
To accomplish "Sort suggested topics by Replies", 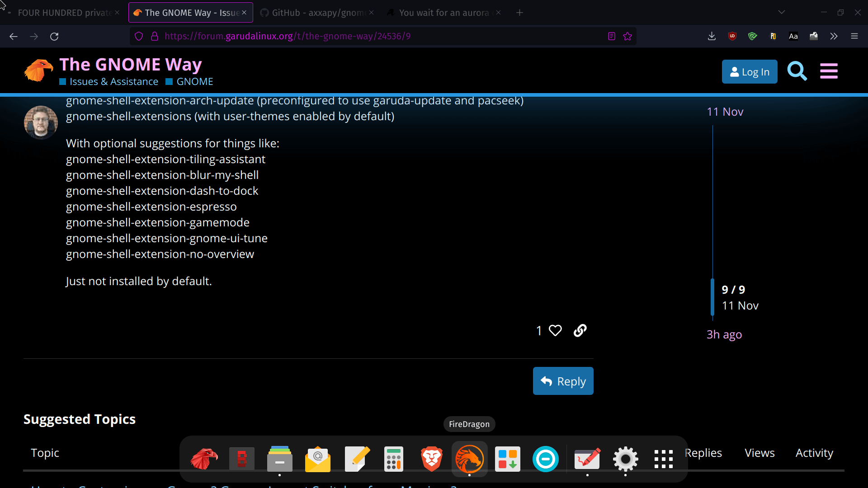I will tap(703, 453).
